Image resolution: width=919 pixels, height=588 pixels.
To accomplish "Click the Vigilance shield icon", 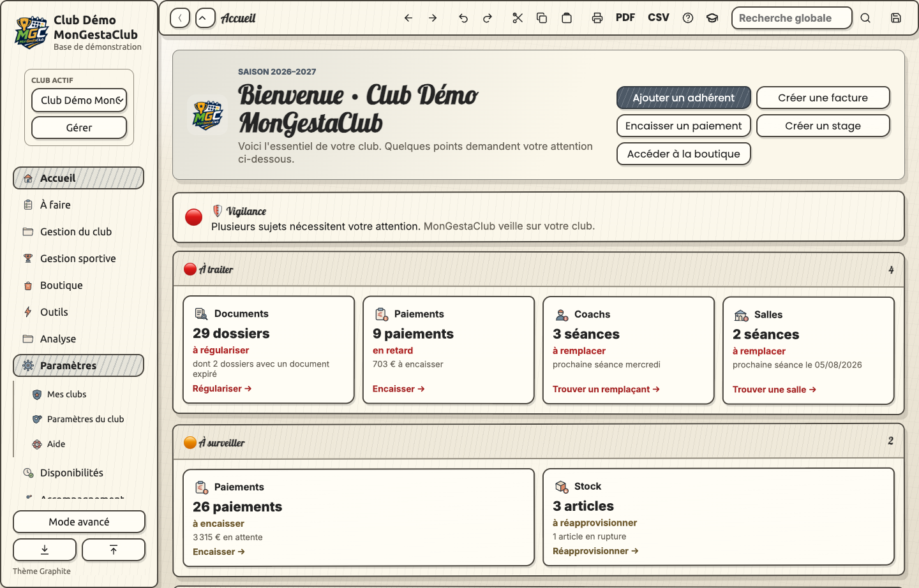I will (x=218, y=210).
